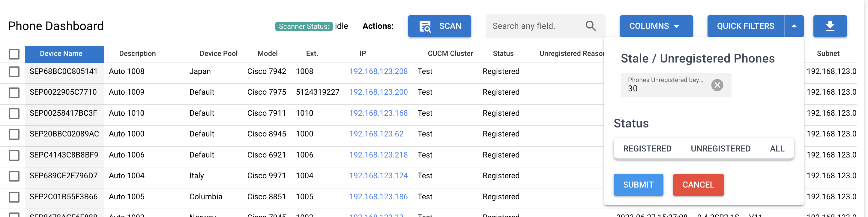Select the SEP689CE2E796D7 row checkbox
The width and height of the screenshot is (868, 217).
[14, 176]
